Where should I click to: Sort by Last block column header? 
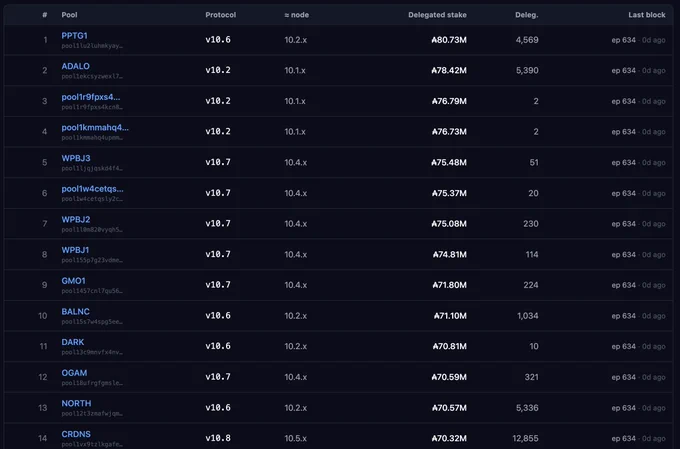(x=647, y=15)
